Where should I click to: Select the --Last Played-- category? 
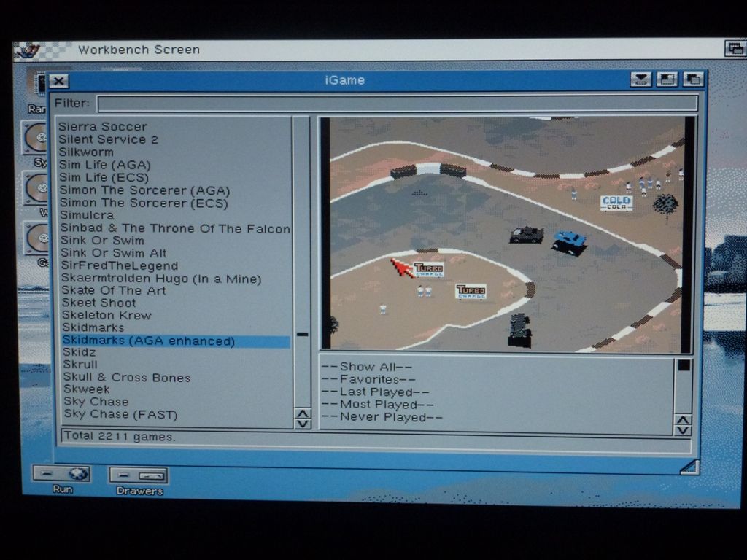[x=376, y=392]
